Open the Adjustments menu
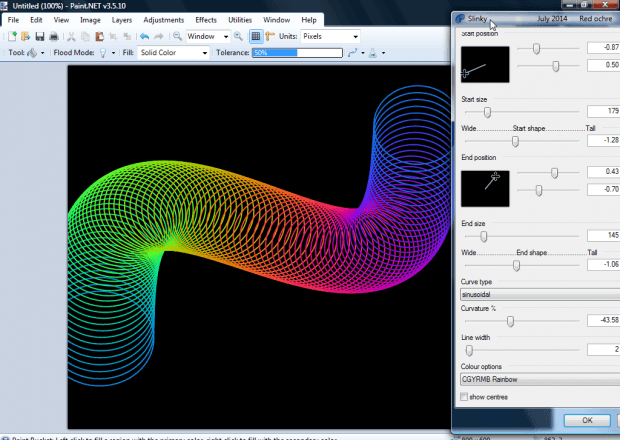This screenshot has height=440, width=620. pos(163,19)
